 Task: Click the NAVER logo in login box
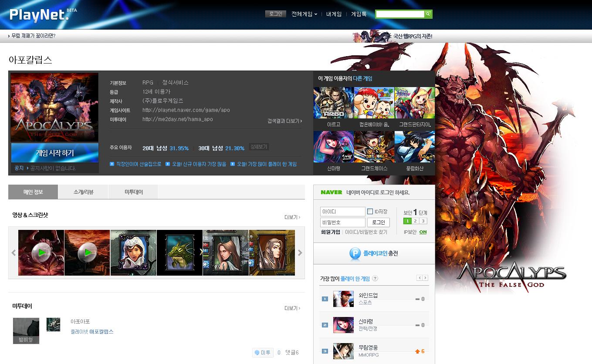[x=332, y=192]
